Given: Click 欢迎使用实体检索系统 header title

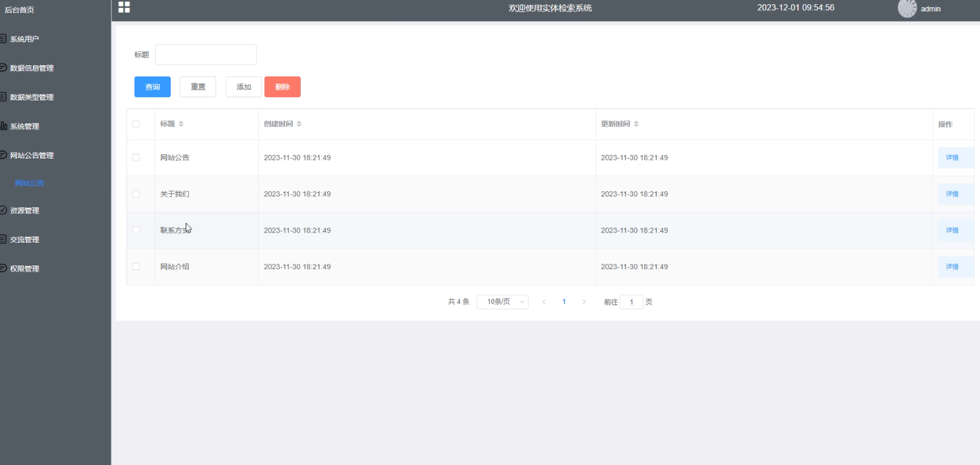Looking at the screenshot, I should pos(550,8).
